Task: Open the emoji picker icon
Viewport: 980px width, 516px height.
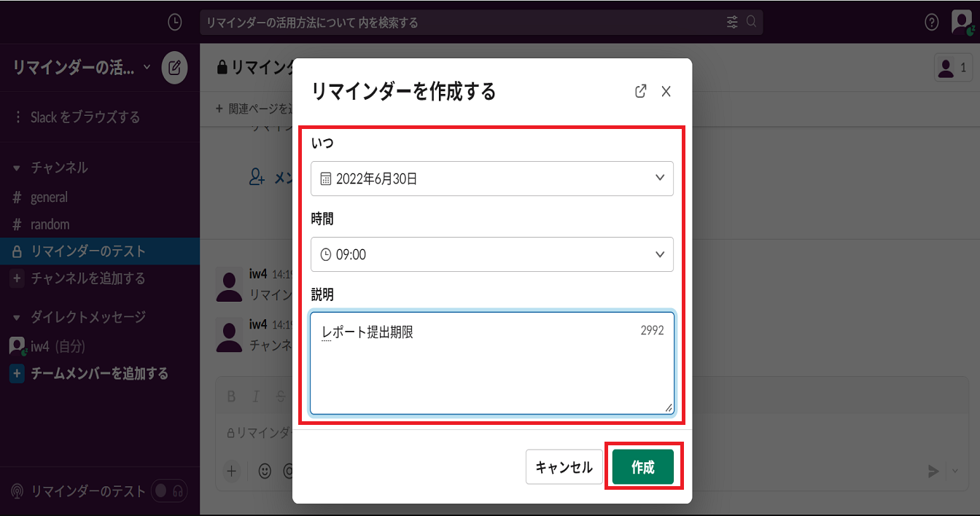Action: click(x=265, y=471)
